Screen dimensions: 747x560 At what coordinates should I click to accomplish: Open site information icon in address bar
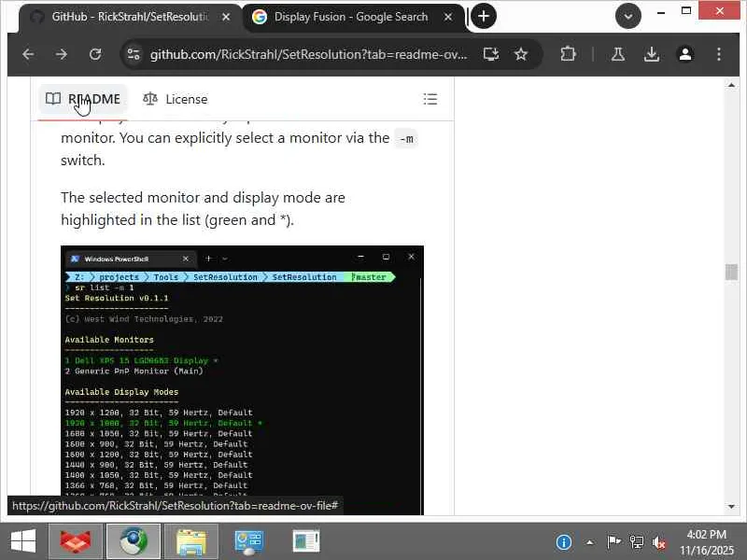[134, 54]
